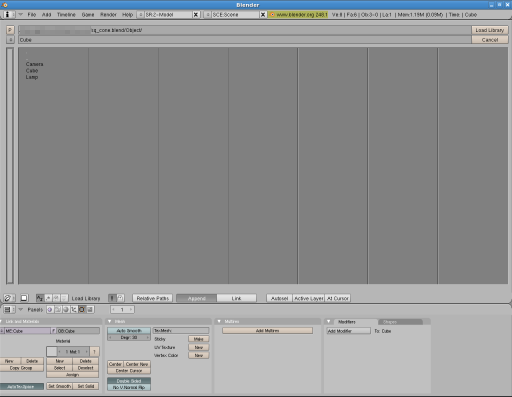The image size is (512, 397).
Task: Toggle full window display icon
Action: pyautogui.click(x=24, y=298)
